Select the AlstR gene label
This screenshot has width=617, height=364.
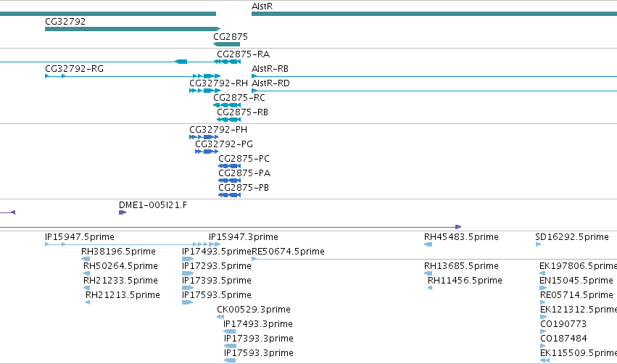[x=262, y=7]
